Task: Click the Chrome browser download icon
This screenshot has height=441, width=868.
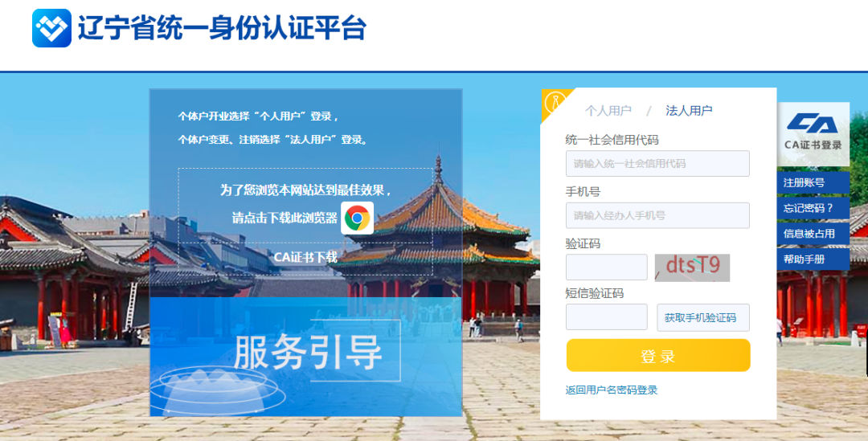Action: [357, 218]
